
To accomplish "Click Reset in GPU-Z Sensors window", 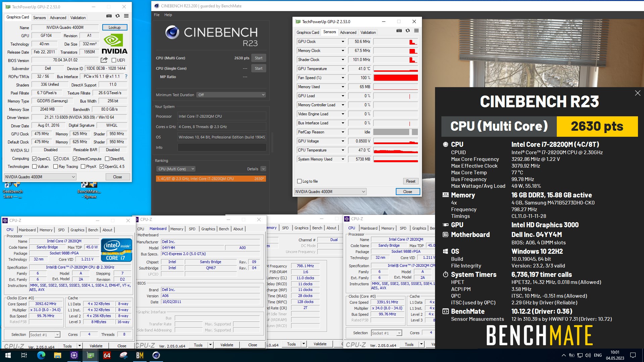I will (411, 181).
